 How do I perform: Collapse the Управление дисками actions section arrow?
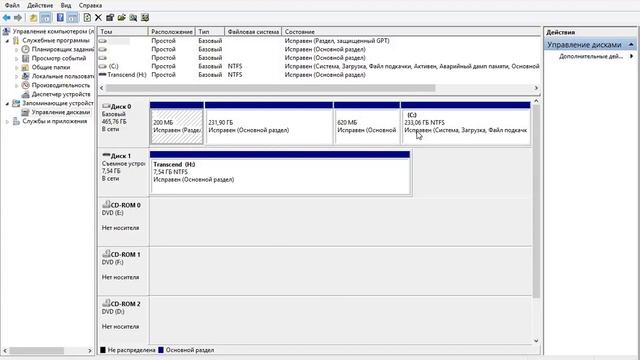tap(631, 44)
